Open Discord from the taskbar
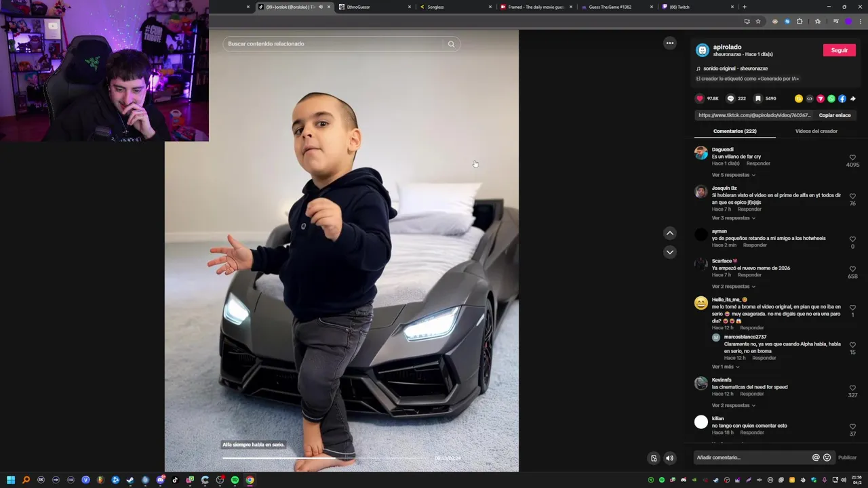868x488 pixels. pyautogui.click(x=160, y=480)
